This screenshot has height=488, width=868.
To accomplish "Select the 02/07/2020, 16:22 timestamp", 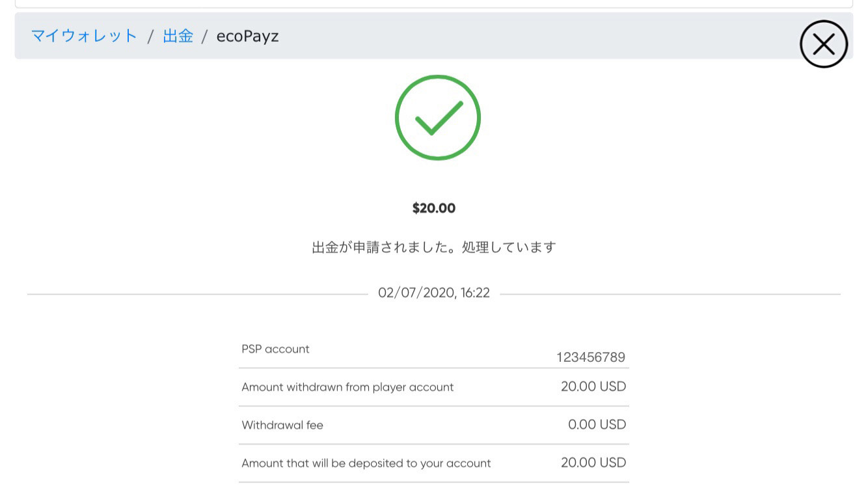I will click(x=434, y=293).
